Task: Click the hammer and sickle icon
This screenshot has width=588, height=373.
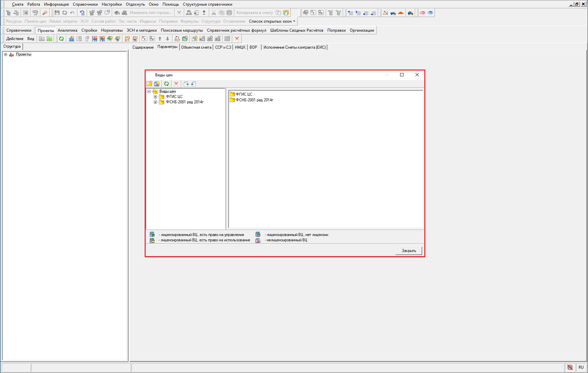Action: coord(385,13)
